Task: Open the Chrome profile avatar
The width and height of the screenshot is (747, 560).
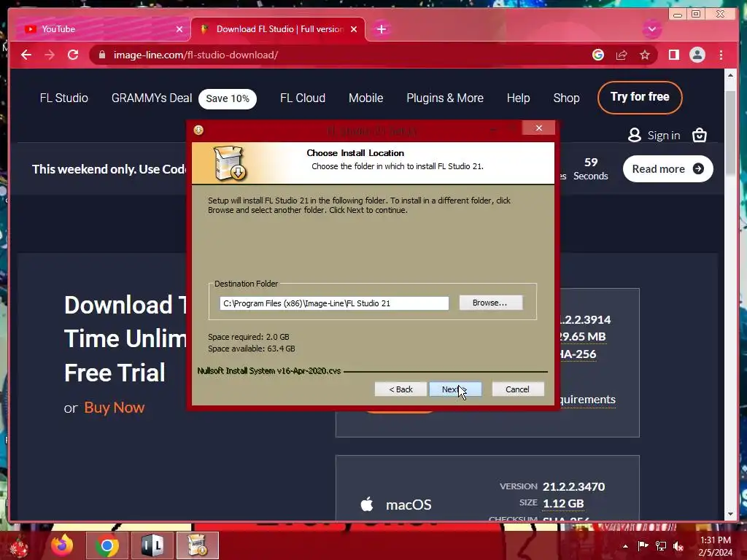Action: (697, 55)
